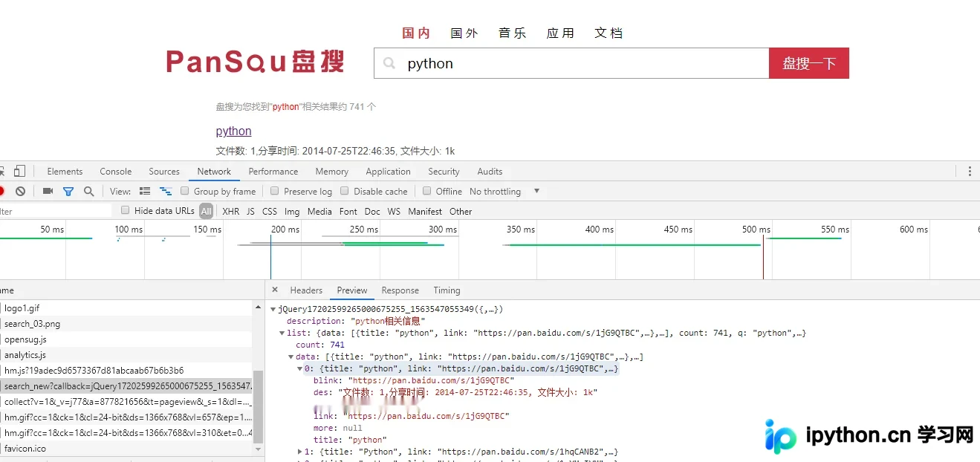This screenshot has width=980, height=462.
Task: Open the Application tab
Action: pyautogui.click(x=388, y=172)
